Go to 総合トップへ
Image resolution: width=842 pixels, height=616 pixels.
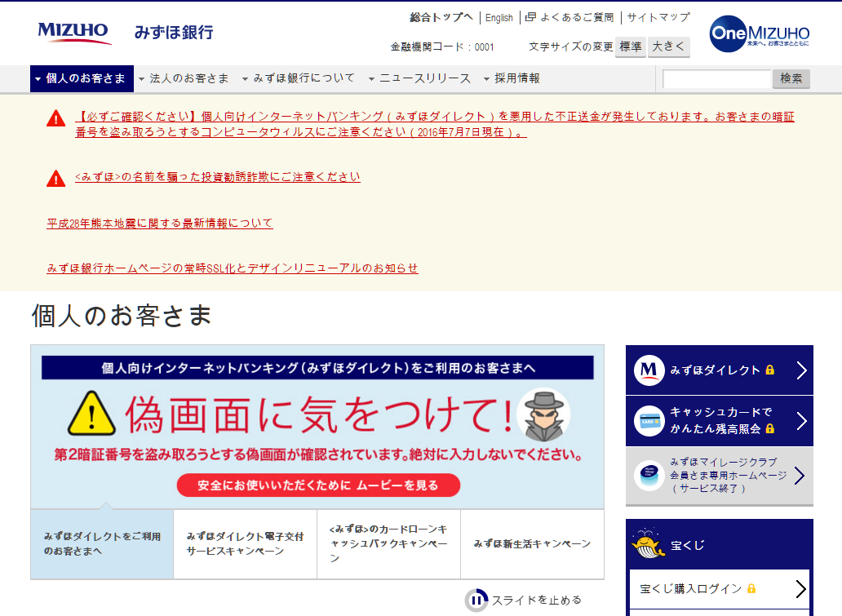441,17
